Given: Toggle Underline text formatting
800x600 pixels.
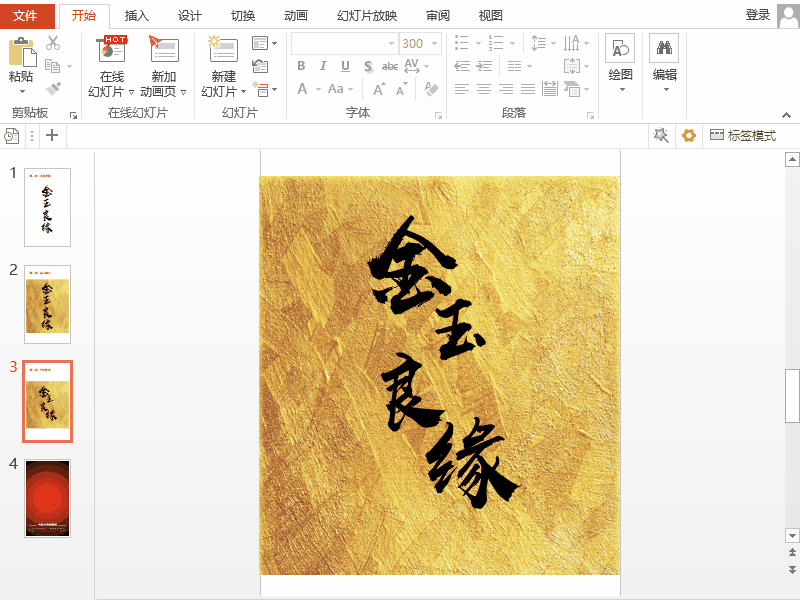Looking at the screenshot, I should point(345,66).
